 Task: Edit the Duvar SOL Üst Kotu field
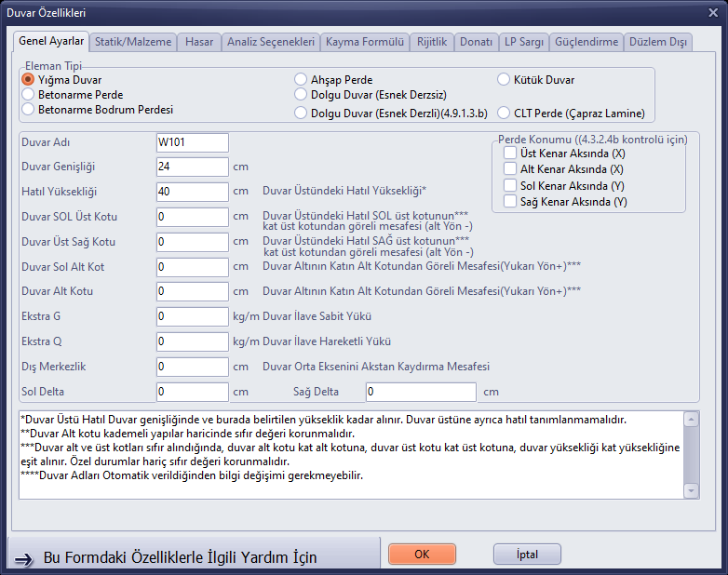(x=192, y=217)
